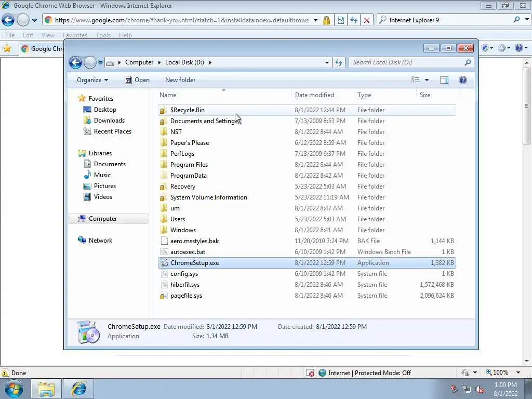Click the change view icon

pos(416,80)
